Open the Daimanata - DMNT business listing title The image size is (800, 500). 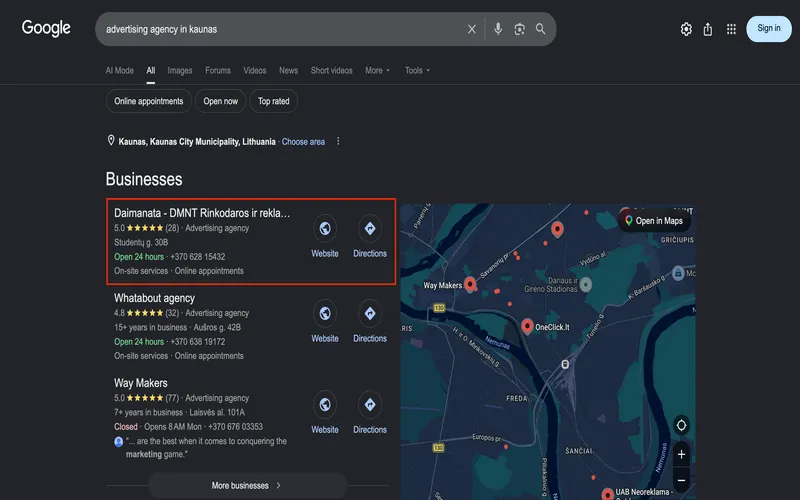pyautogui.click(x=202, y=213)
